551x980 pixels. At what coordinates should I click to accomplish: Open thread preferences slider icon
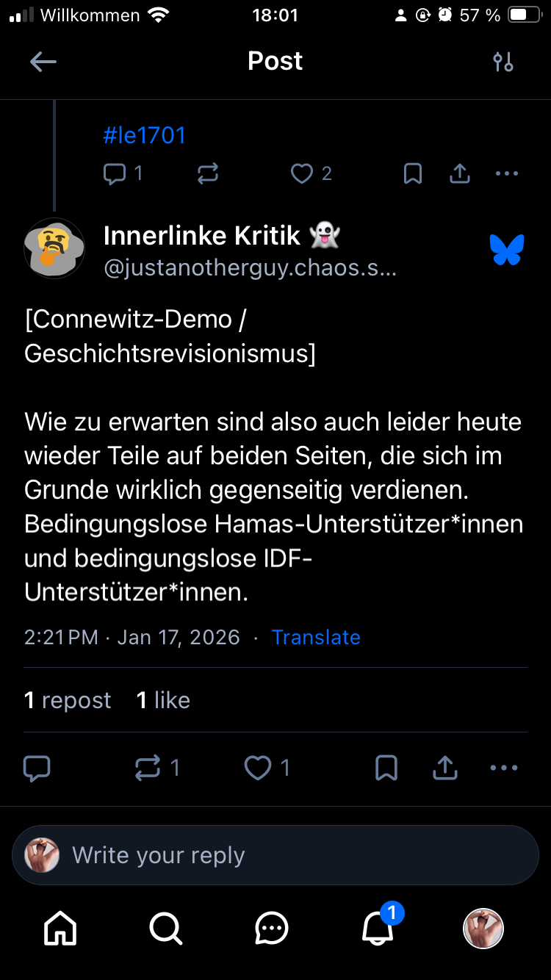pyautogui.click(x=503, y=62)
